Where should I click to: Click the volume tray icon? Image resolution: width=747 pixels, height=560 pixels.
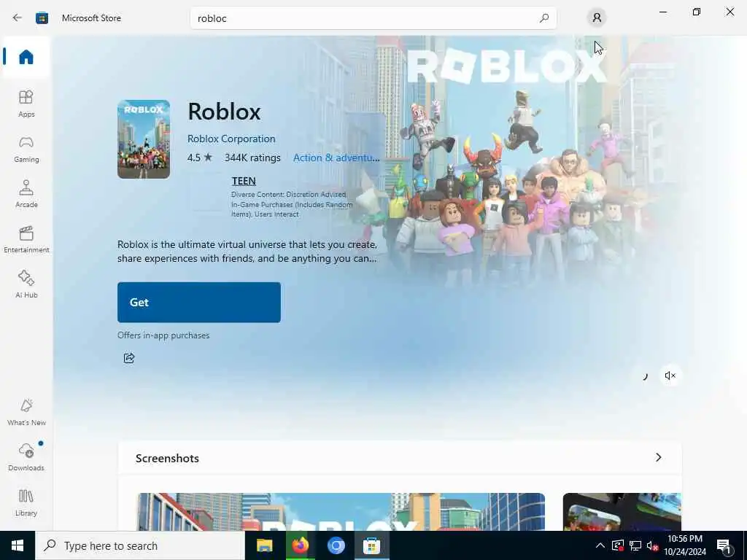(x=652, y=545)
